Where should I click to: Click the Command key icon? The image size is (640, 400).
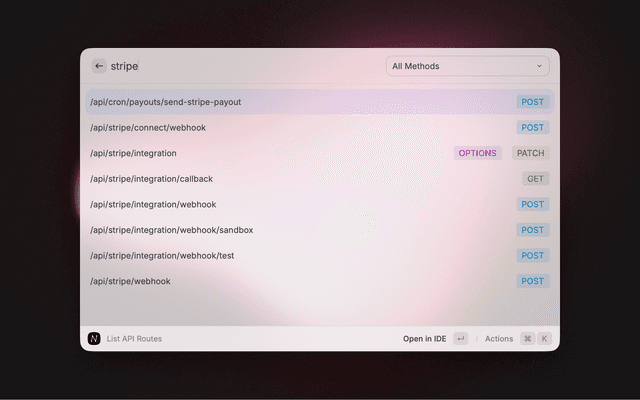coord(527,339)
